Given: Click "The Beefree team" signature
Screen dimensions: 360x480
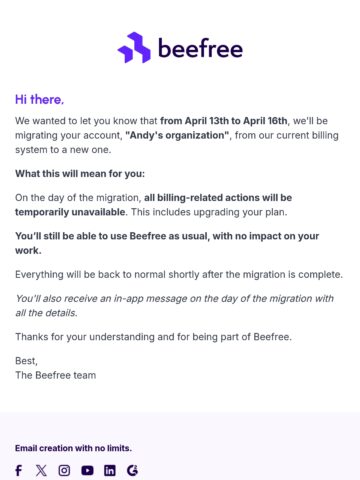Looking at the screenshot, I should pos(56,375).
